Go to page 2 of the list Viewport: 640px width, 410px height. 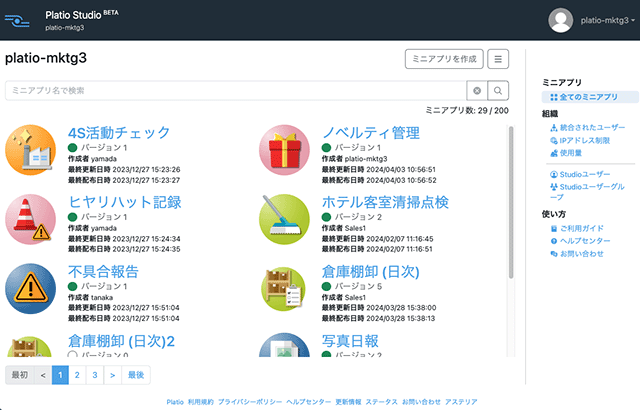pos(77,375)
